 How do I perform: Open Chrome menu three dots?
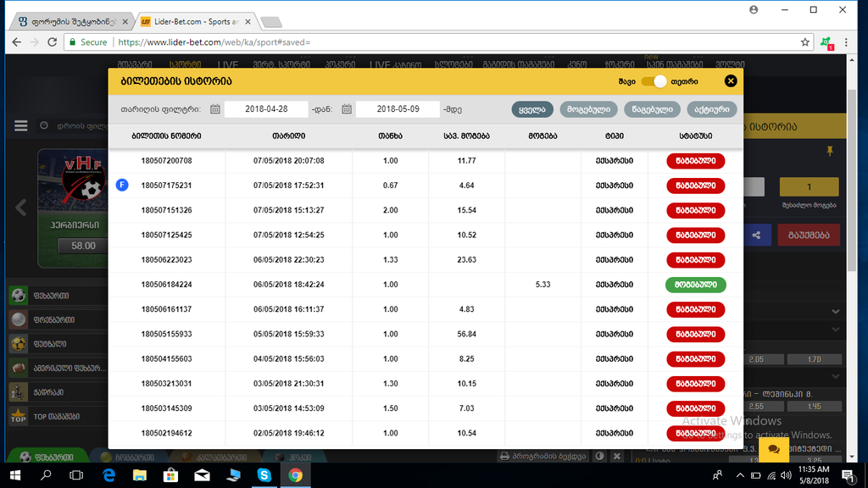846,42
